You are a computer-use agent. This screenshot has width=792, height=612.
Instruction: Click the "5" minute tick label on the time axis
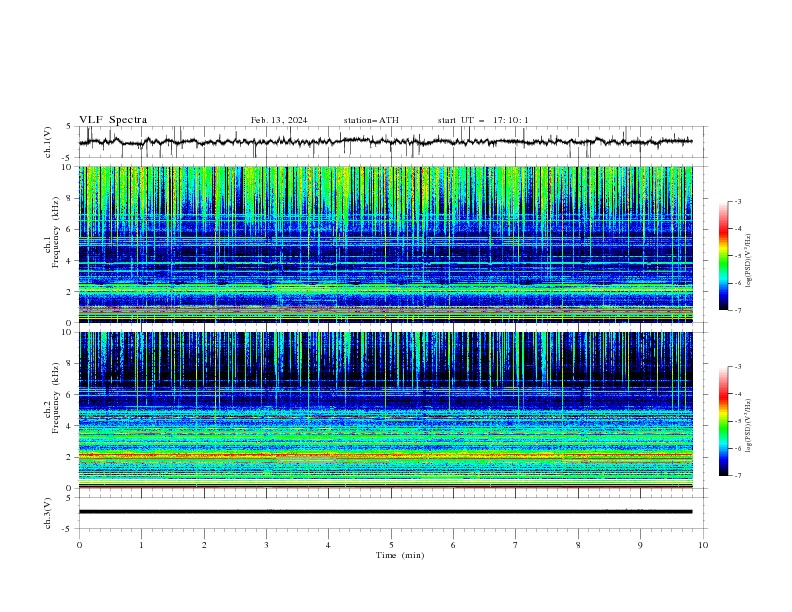click(391, 545)
